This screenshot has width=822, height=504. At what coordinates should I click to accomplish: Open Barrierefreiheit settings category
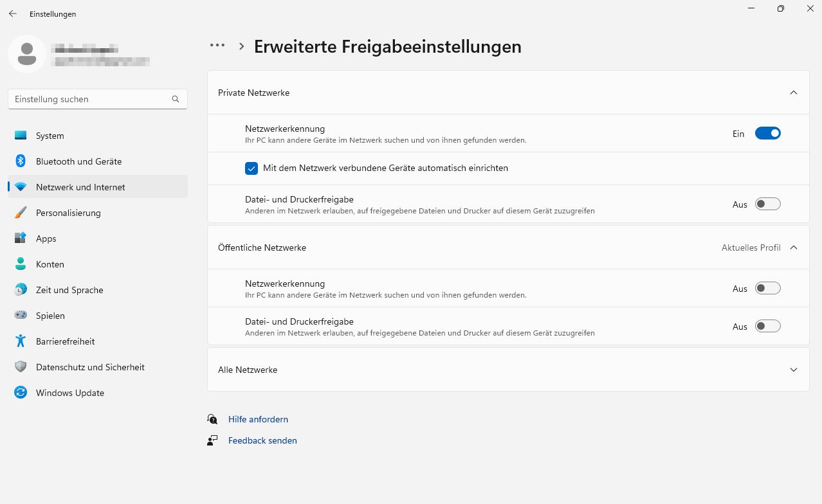66,341
